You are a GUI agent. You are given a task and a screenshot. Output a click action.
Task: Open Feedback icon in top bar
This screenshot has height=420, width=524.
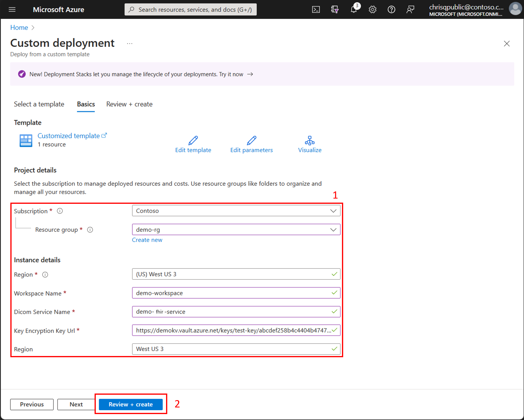pyautogui.click(x=410, y=10)
